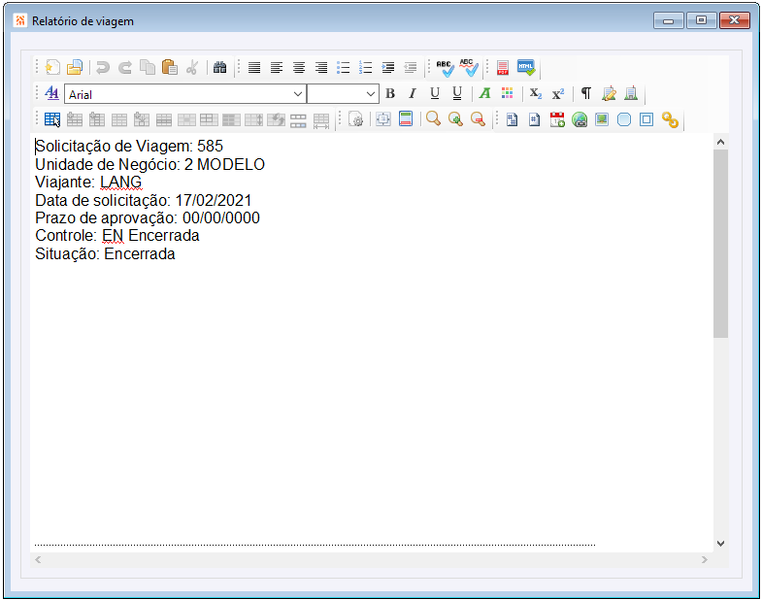762x600 pixels.
Task: Click the misspelled word 'LANG'
Action: pos(121,182)
